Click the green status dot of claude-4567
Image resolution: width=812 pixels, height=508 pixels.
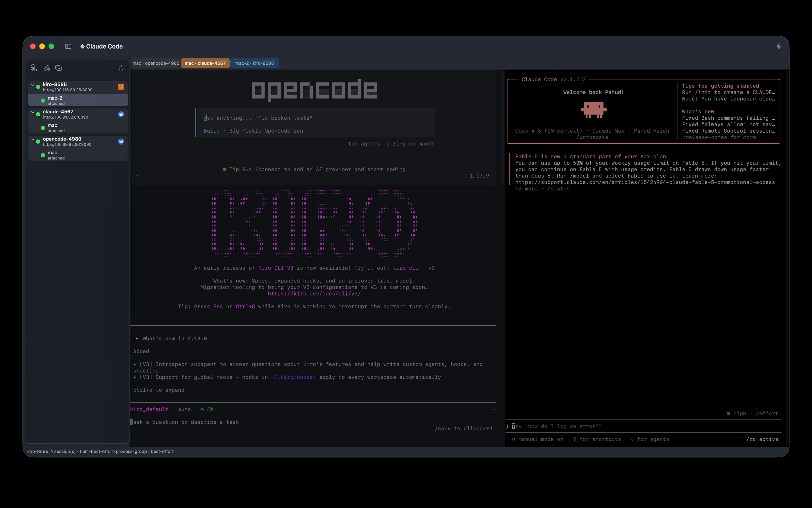pyautogui.click(x=38, y=114)
